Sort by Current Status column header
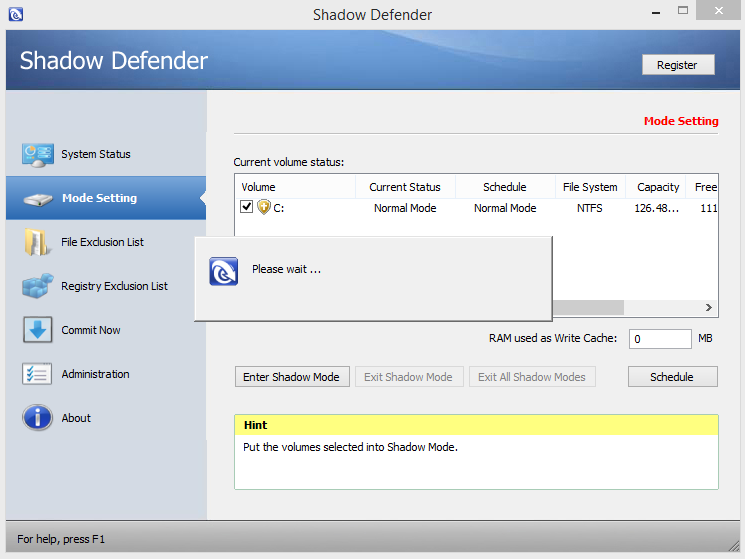 pyautogui.click(x=405, y=187)
